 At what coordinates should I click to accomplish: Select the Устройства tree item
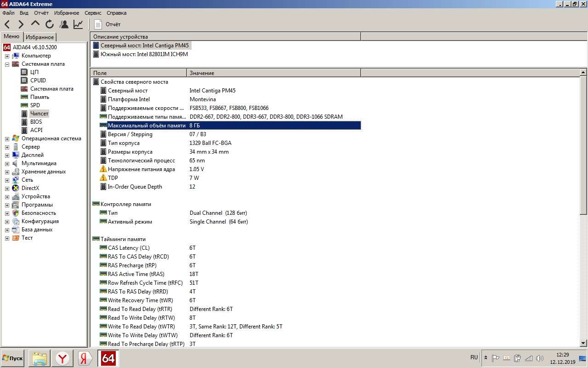tap(35, 196)
